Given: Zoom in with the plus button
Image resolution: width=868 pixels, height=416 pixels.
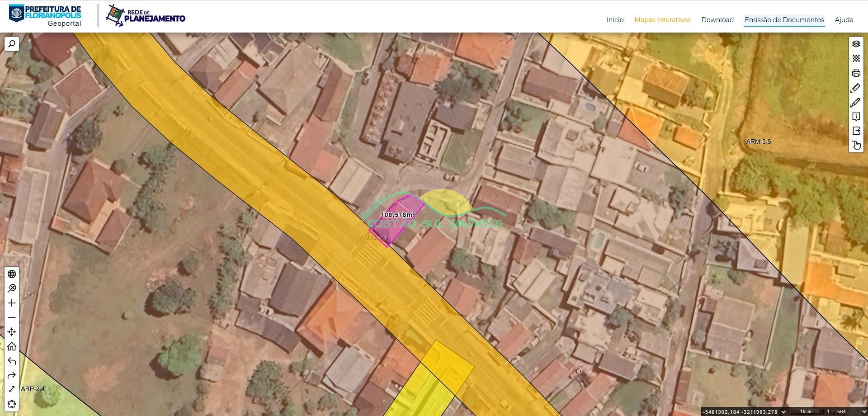Looking at the screenshot, I should [12, 303].
